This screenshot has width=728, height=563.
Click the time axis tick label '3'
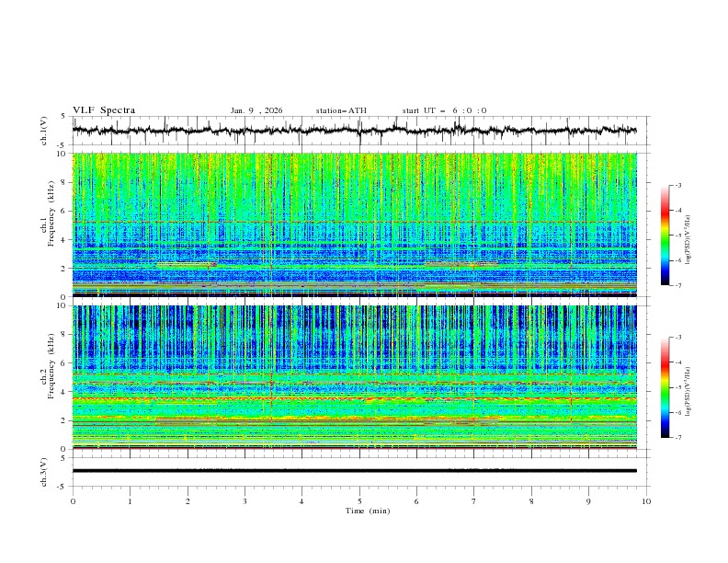[245, 501]
